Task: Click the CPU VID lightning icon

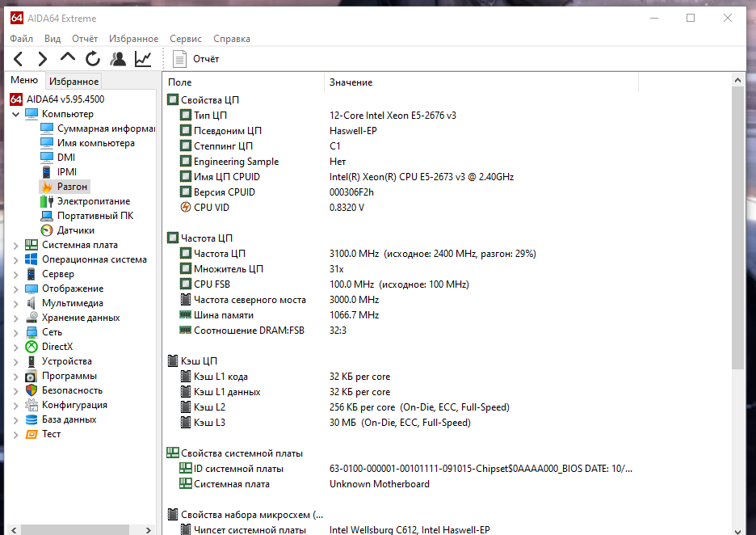Action: click(x=185, y=208)
